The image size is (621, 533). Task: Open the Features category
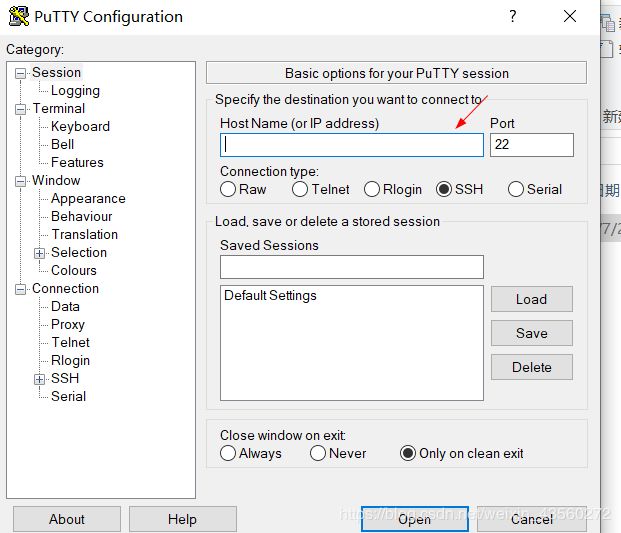click(x=77, y=162)
